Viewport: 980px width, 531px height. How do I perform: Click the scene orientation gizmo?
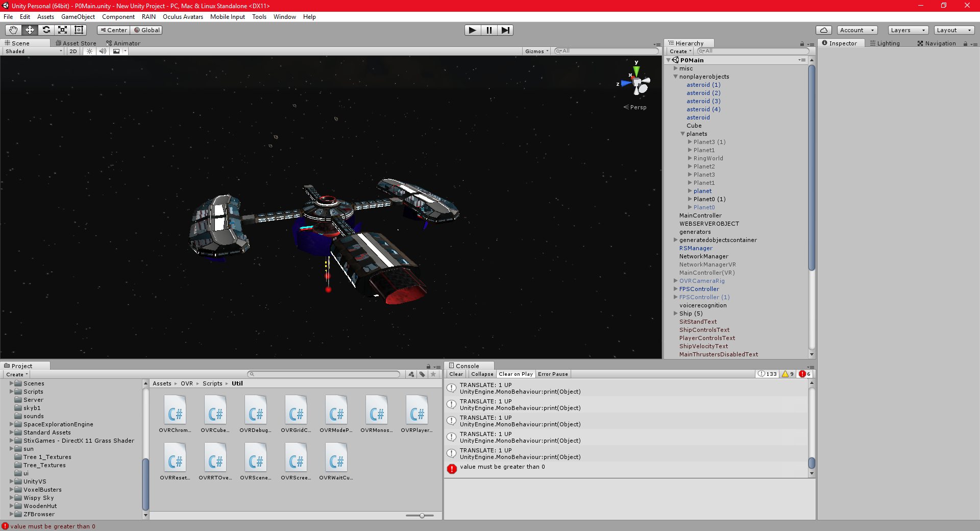[x=637, y=83]
